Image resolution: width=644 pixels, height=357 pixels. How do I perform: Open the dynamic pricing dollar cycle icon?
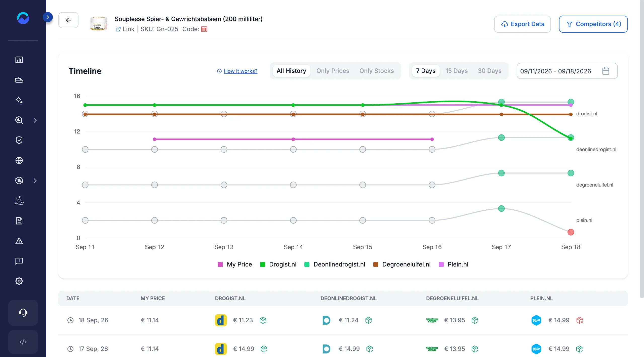coord(19,181)
